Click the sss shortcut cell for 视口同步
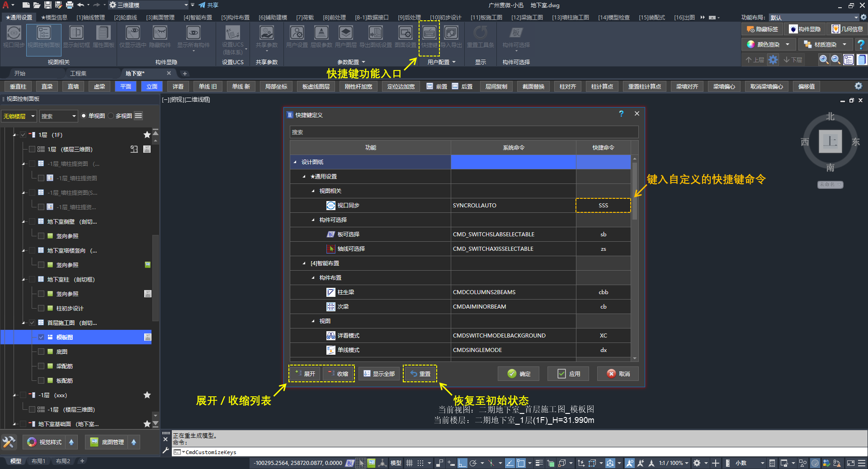 coord(603,206)
